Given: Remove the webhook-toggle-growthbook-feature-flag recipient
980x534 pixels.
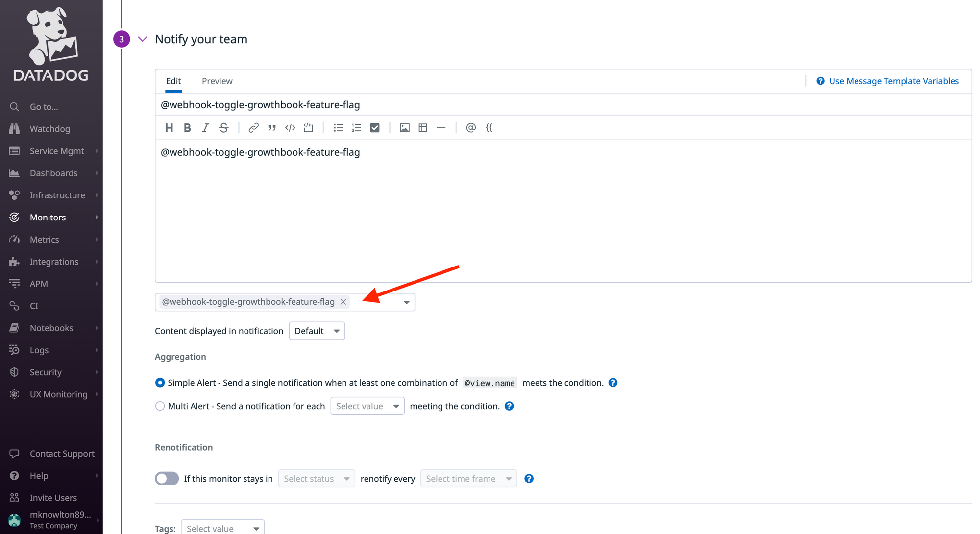Looking at the screenshot, I should pyautogui.click(x=343, y=302).
